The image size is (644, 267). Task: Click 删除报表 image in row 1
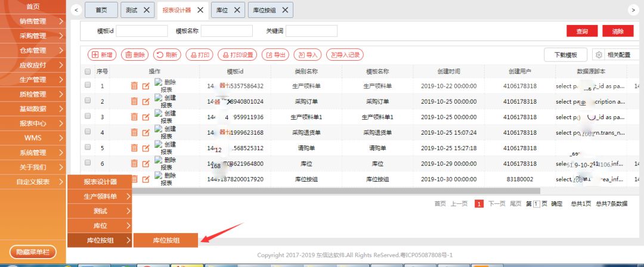(166, 85)
